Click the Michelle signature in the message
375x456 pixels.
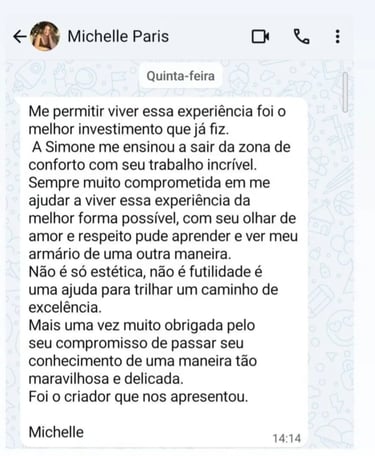(56, 432)
